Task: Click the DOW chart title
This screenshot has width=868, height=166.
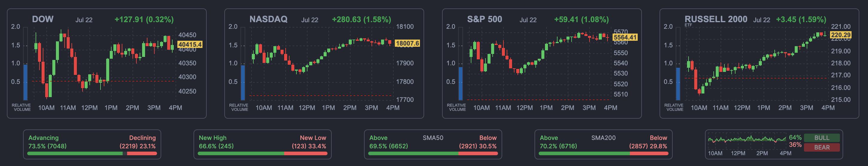Action: click(x=42, y=19)
